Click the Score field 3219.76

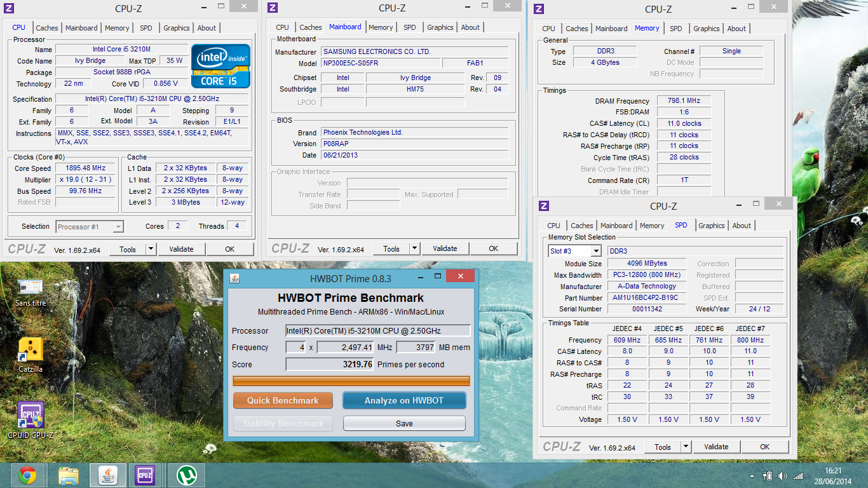330,364
